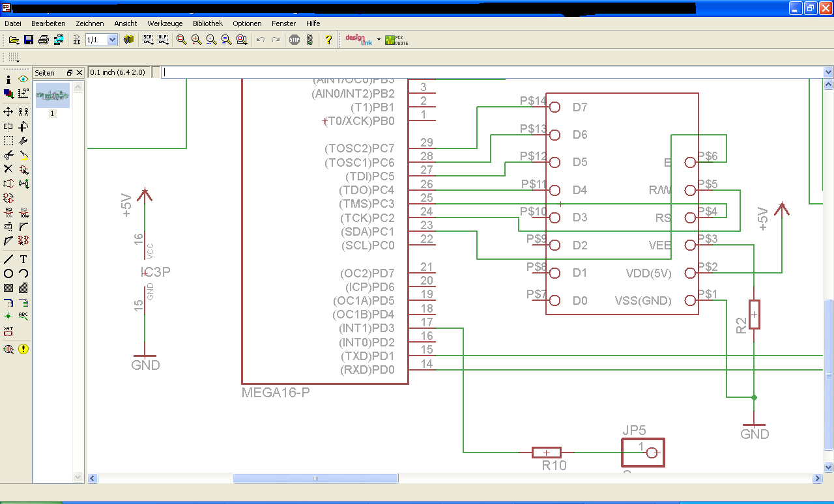Viewport: 834px width, 504px height.
Task: Close the Seiten panel
Action: 79,73
